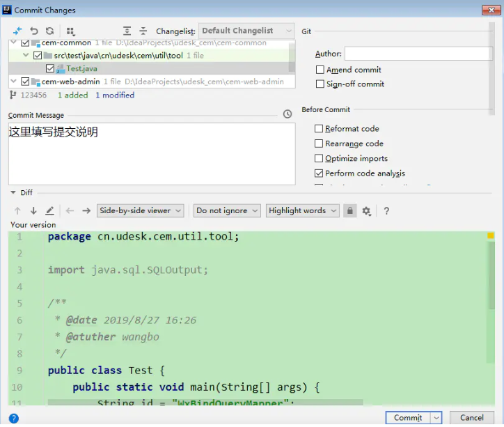Click into the Author field

(418, 54)
